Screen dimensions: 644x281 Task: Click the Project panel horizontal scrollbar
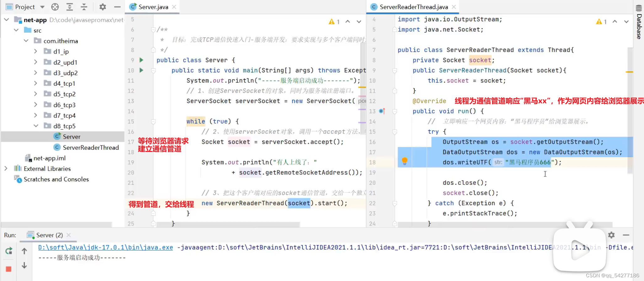point(56,225)
